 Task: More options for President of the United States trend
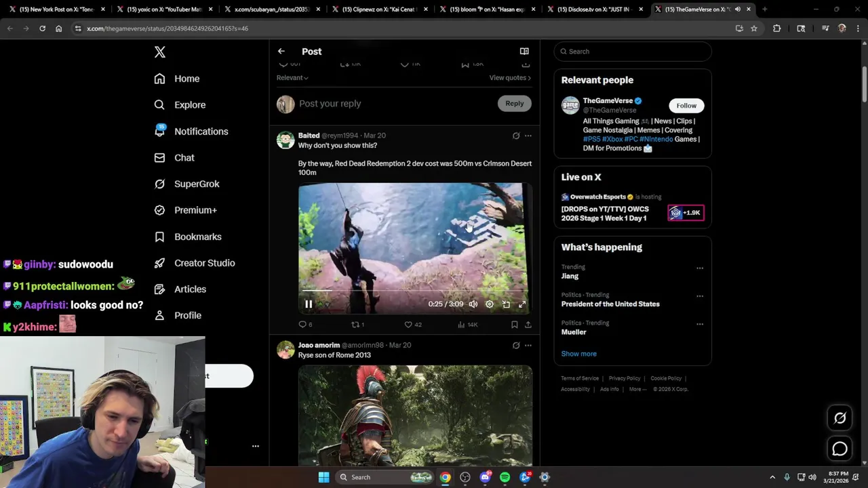pyautogui.click(x=700, y=296)
